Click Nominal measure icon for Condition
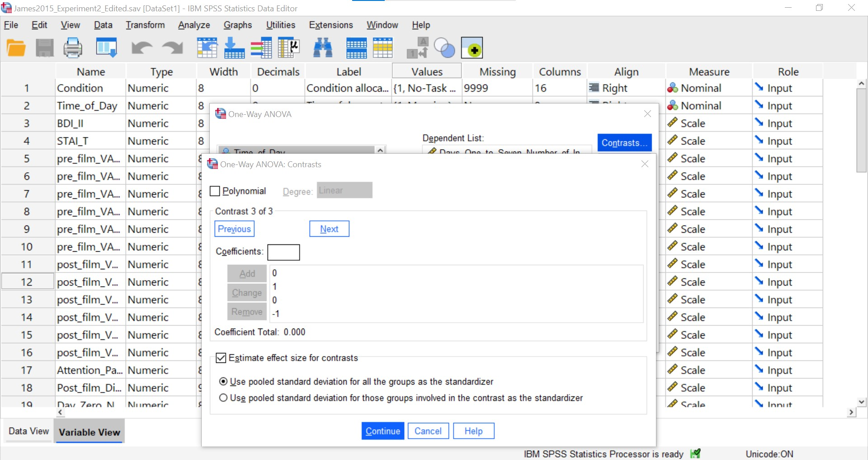Viewport: 868px width, 460px height. pyautogui.click(x=673, y=88)
